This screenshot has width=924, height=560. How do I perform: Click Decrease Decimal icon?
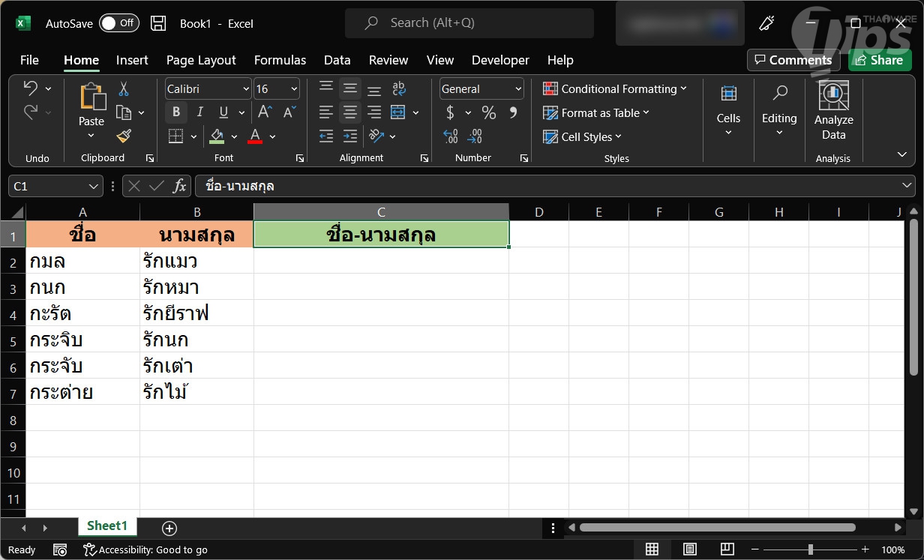pyautogui.click(x=475, y=136)
